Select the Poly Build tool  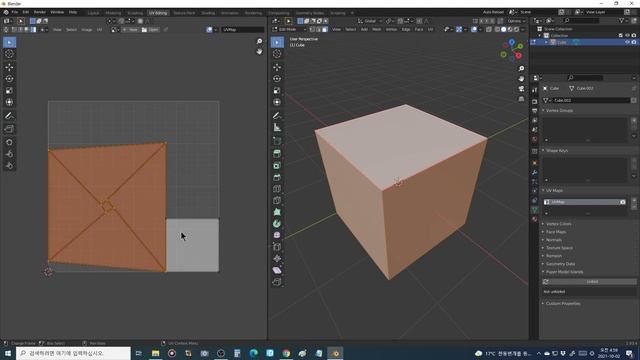tap(277, 212)
